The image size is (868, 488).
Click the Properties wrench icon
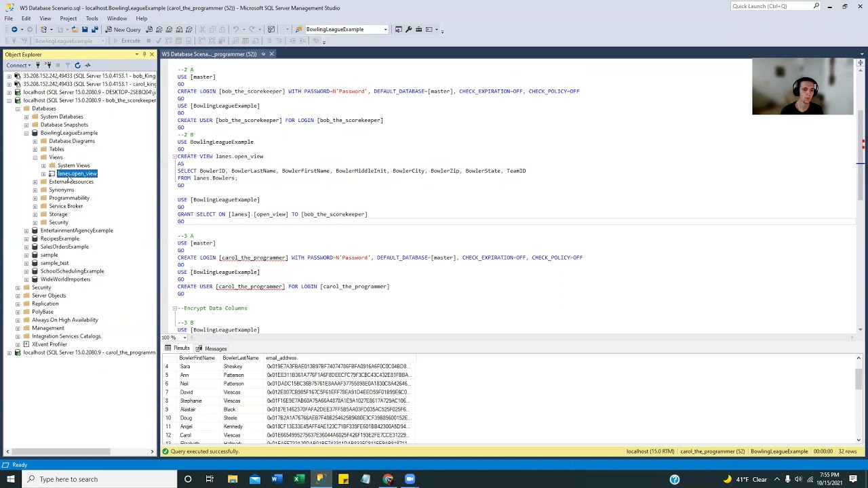click(x=408, y=30)
